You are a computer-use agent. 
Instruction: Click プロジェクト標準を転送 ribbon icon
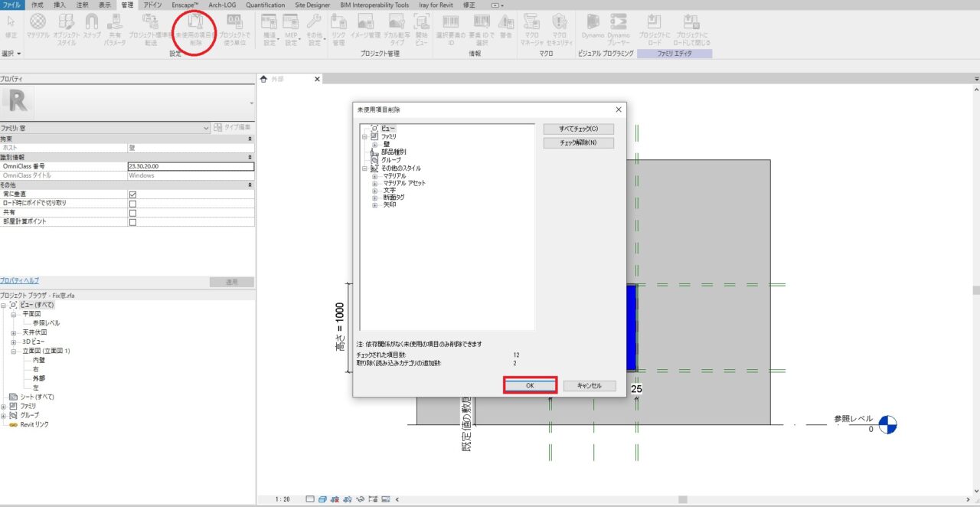tap(150, 21)
